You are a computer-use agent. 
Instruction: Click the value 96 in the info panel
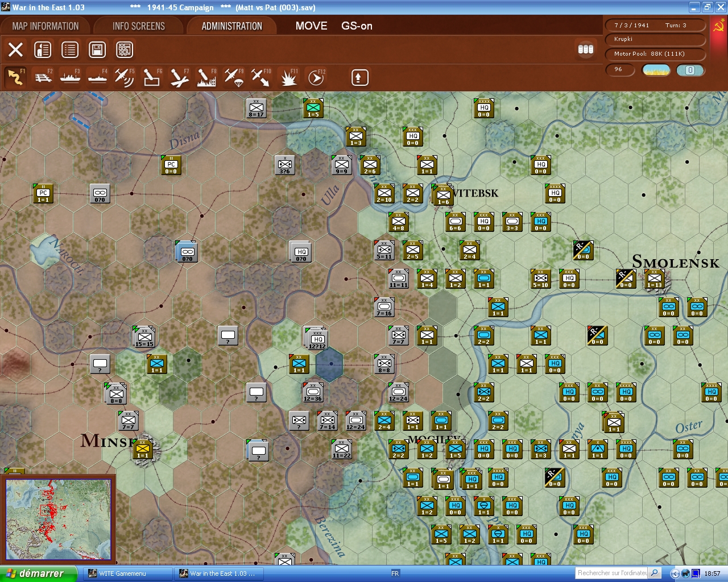[621, 69]
